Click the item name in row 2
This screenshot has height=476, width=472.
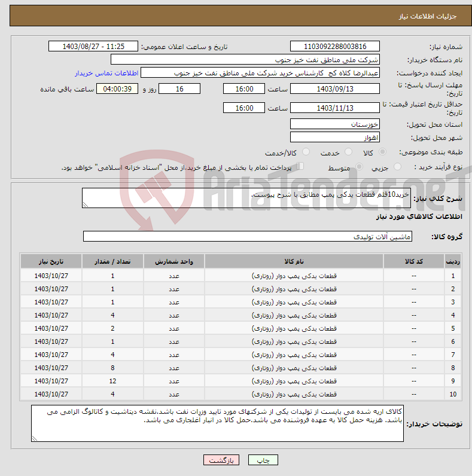pyautogui.click(x=294, y=289)
